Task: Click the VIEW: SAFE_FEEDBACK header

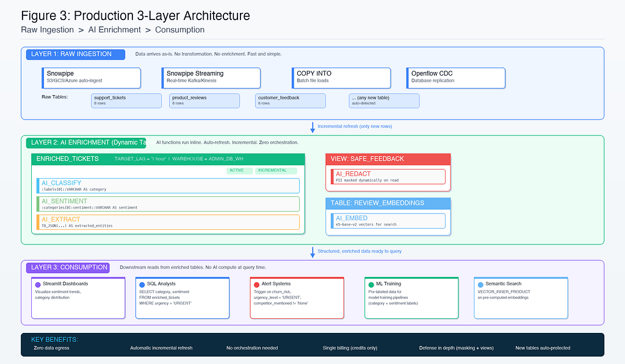Action: [388, 159]
